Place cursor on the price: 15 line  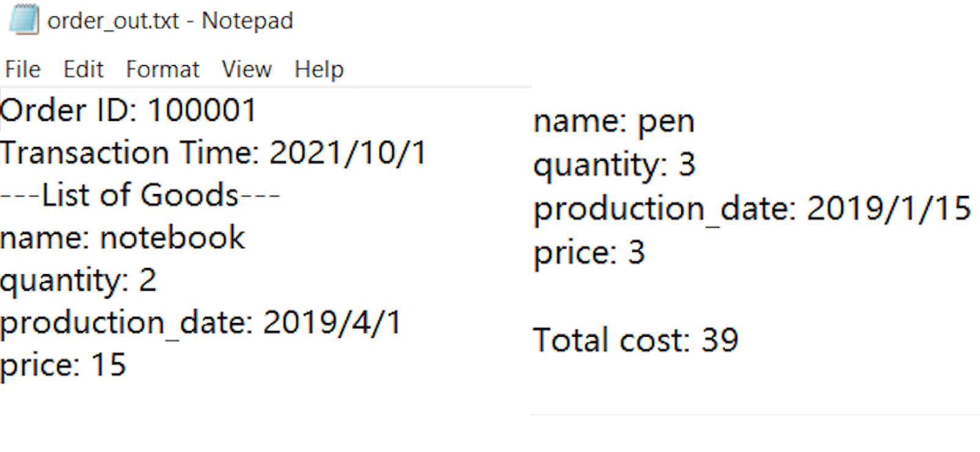pyautogui.click(x=63, y=365)
